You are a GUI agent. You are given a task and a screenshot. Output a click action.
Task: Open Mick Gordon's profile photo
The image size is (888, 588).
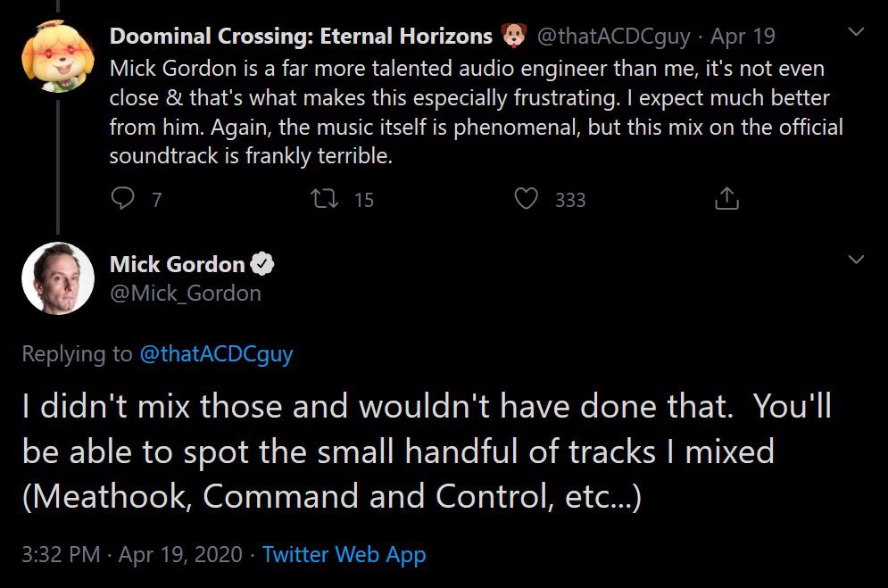pyautogui.click(x=58, y=277)
